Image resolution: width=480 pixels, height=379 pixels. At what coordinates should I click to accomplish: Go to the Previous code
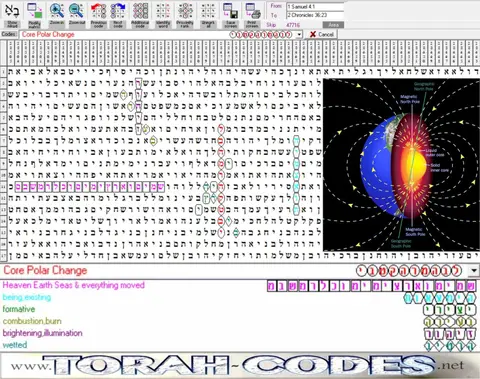(x=98, y=14)
